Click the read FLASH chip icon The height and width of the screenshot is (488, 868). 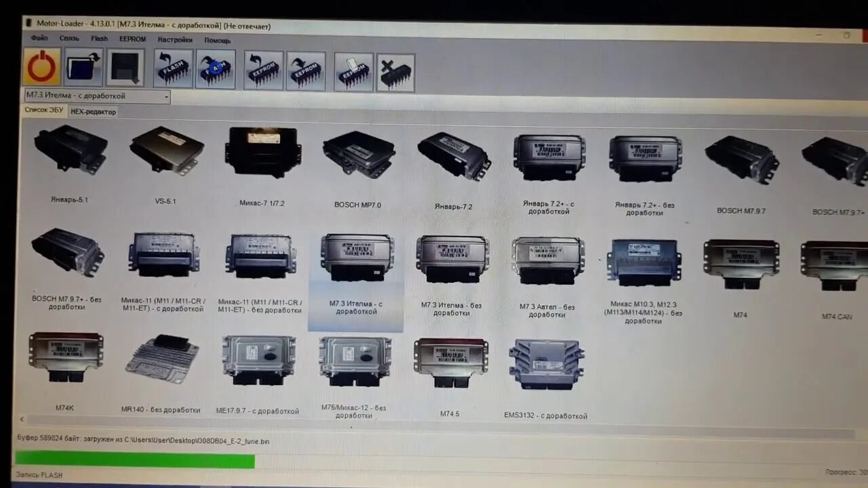[x=174, y=68]
